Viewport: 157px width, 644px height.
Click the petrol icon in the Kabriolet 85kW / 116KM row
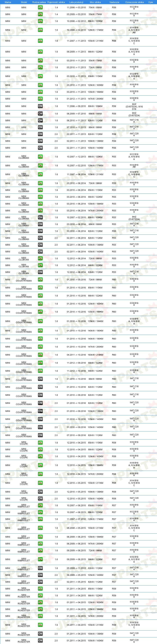(x=40, y=505)
